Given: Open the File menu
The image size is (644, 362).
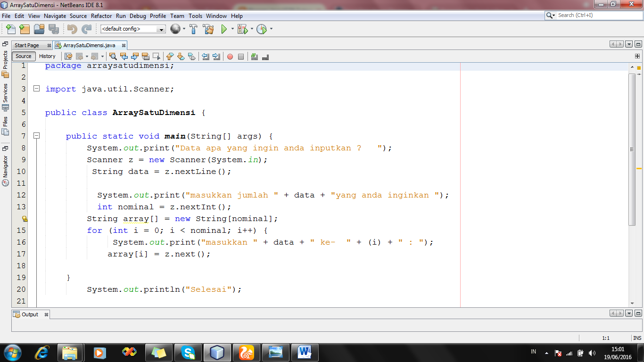Looking at the screenshot, I should pyautogui.click(x=6, y=16).
